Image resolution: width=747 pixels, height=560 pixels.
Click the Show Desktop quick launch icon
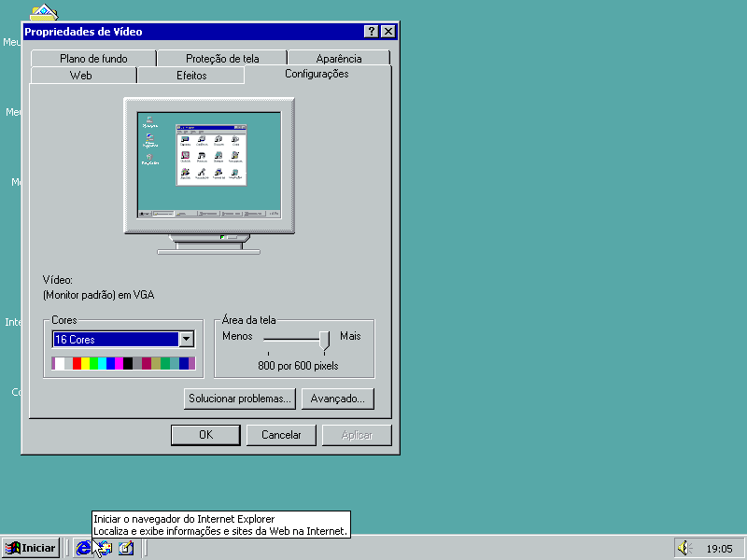coord(126,548)
